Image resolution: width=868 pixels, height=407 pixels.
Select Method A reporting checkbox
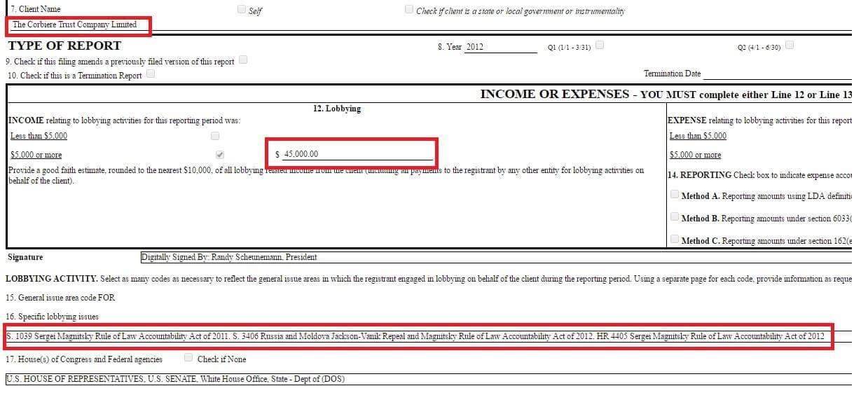pyautogui.click(x=675, y=195)
